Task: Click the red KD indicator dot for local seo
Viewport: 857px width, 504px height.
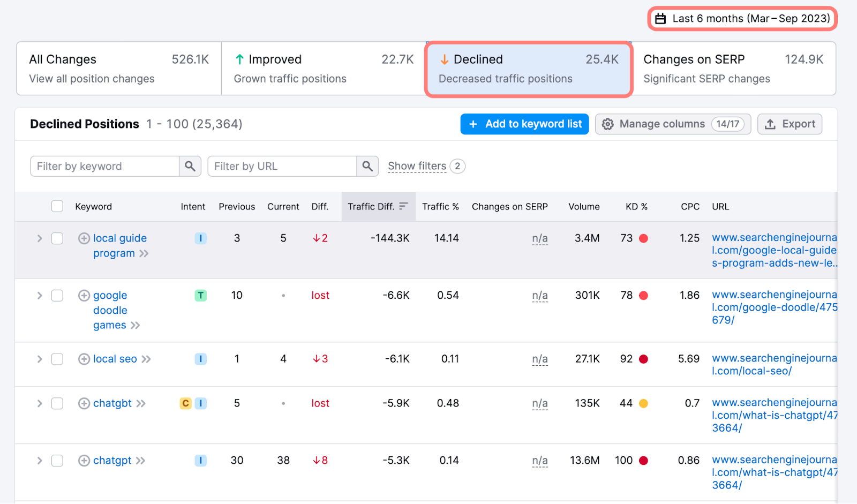Action: click(x=644, y=359)
